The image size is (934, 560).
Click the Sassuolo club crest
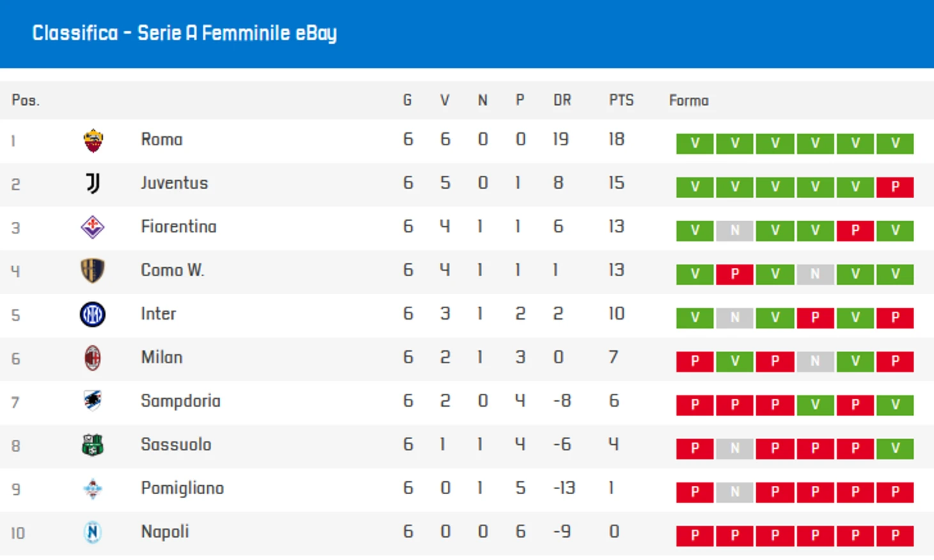tap(93, 445)
